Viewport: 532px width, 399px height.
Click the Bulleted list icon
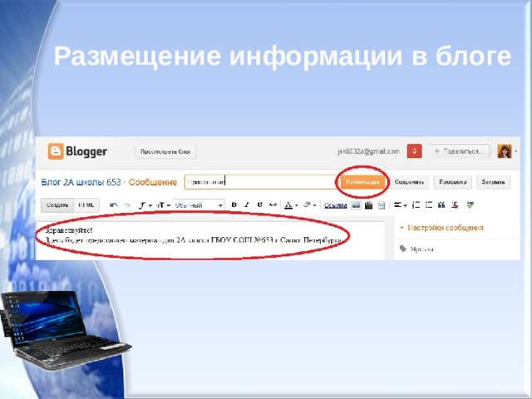point(429,205)
